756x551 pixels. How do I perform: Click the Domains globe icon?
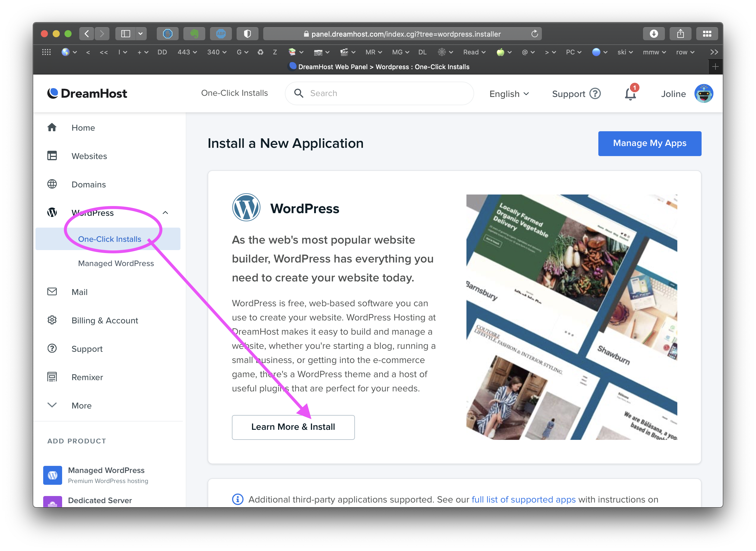(x=52, y=184)
